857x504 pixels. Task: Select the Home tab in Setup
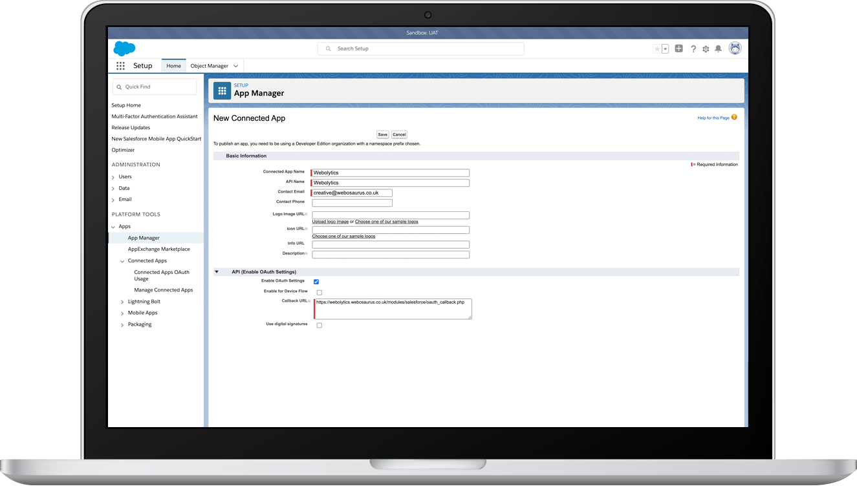pyautogui.click(x=173, y=65)
